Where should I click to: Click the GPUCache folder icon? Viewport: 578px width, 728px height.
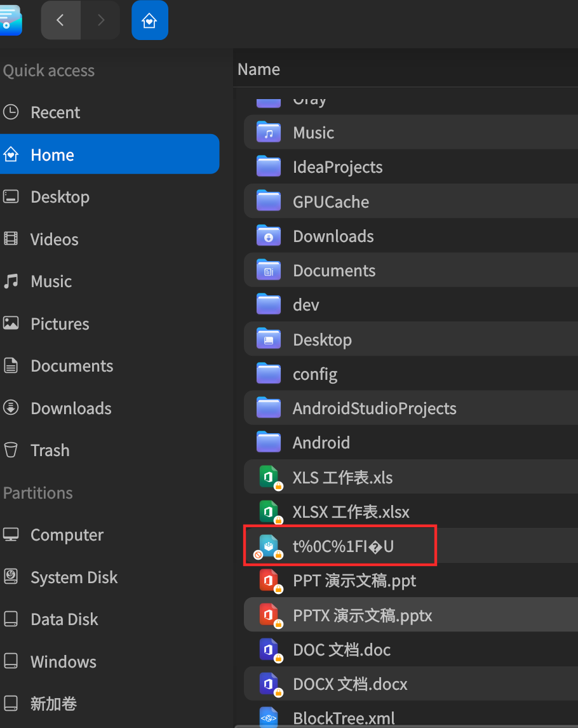click(x=268, y=201)
